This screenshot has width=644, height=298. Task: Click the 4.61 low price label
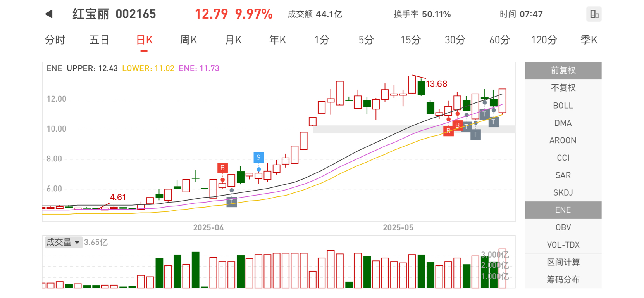118,197
